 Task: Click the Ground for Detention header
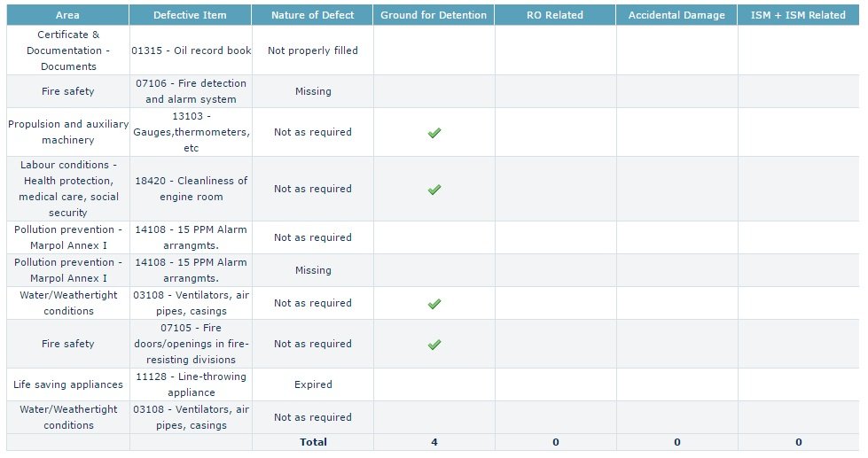click(x=434, y=15)
